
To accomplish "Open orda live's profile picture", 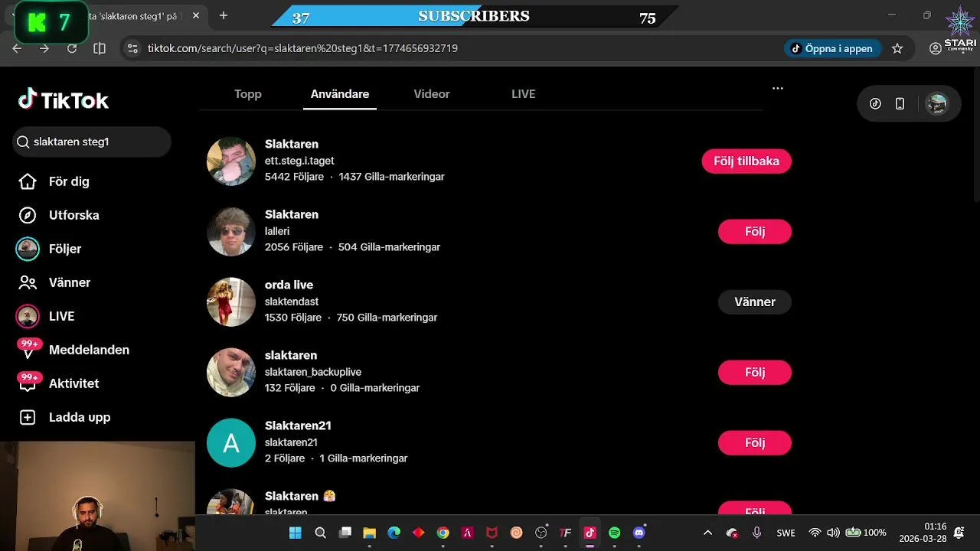I will tap(231, 302).
